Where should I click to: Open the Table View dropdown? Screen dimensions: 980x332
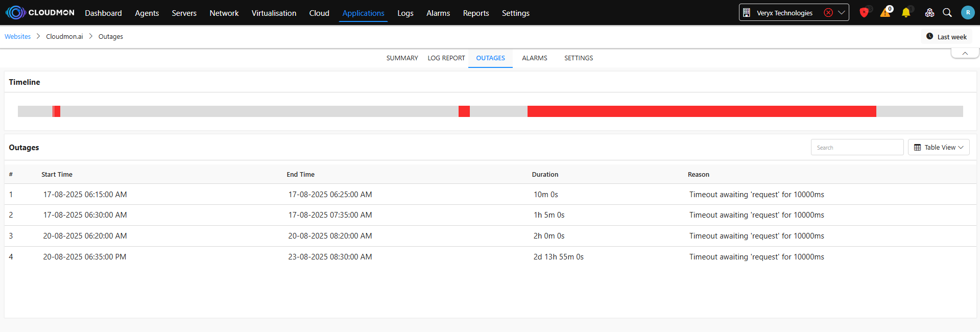coord(939,148)
